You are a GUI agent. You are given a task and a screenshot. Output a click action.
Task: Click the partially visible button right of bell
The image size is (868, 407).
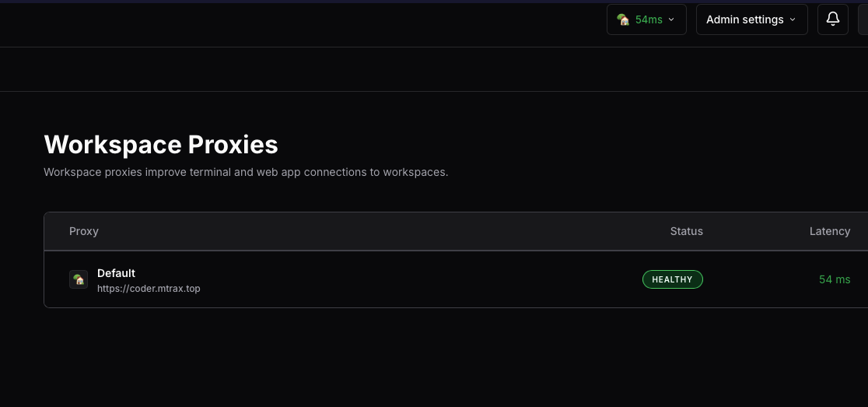coord(863,19)
